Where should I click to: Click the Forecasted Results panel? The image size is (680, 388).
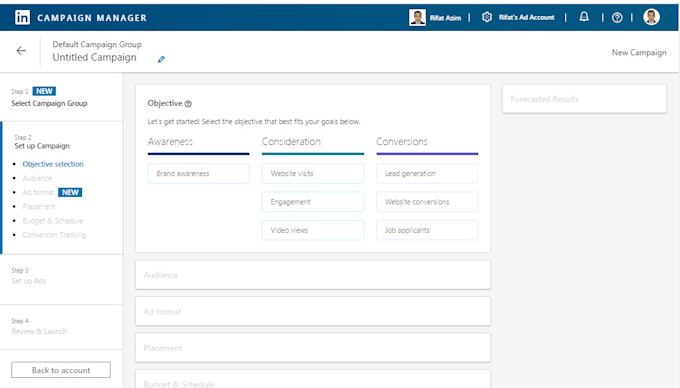coord(584,99)
